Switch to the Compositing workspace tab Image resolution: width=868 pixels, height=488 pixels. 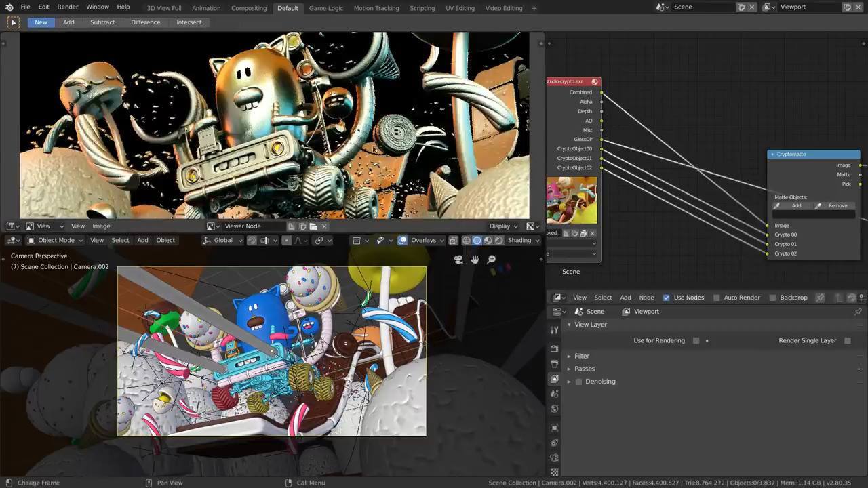(249, 8)
